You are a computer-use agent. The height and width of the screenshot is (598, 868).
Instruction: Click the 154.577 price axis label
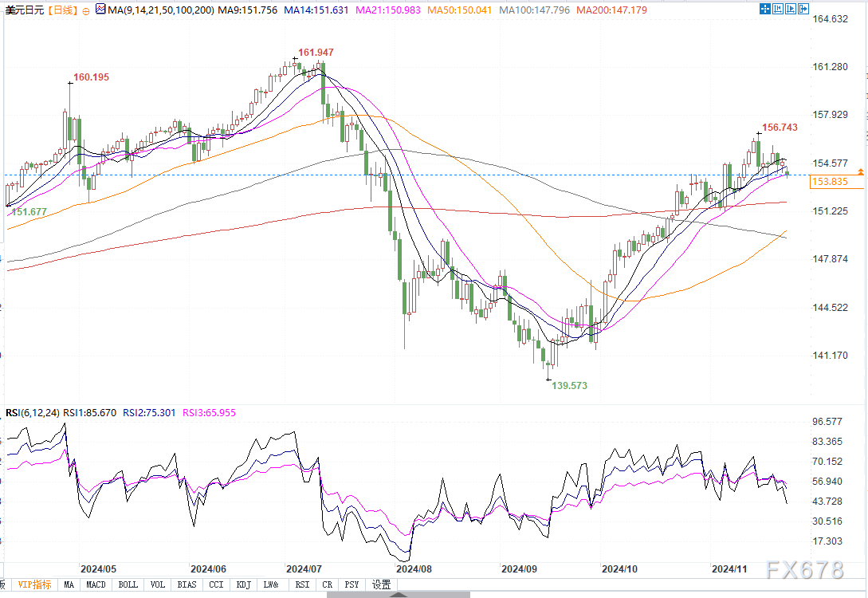pos(830,163)
